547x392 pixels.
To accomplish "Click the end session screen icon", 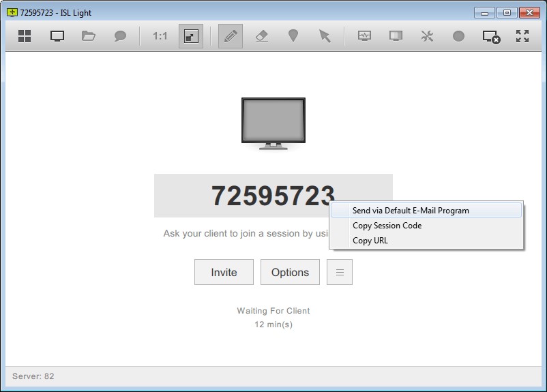I will (x=491, y=36).
